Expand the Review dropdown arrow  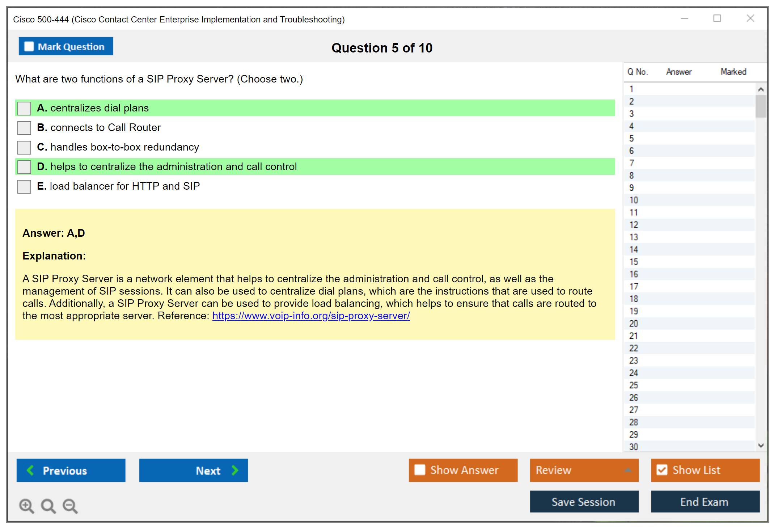pyautogui.click(x=628, y=470)
